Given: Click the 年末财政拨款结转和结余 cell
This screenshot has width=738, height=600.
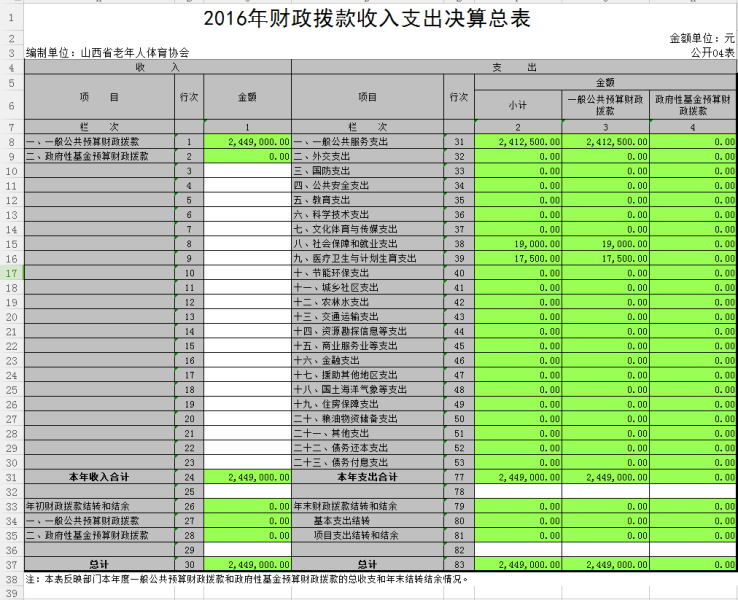Looking at the screenshot, I should pos(342,506).
